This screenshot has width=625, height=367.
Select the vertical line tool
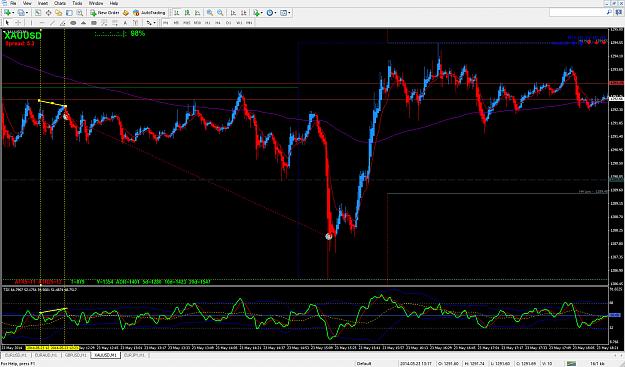[31, 23]
